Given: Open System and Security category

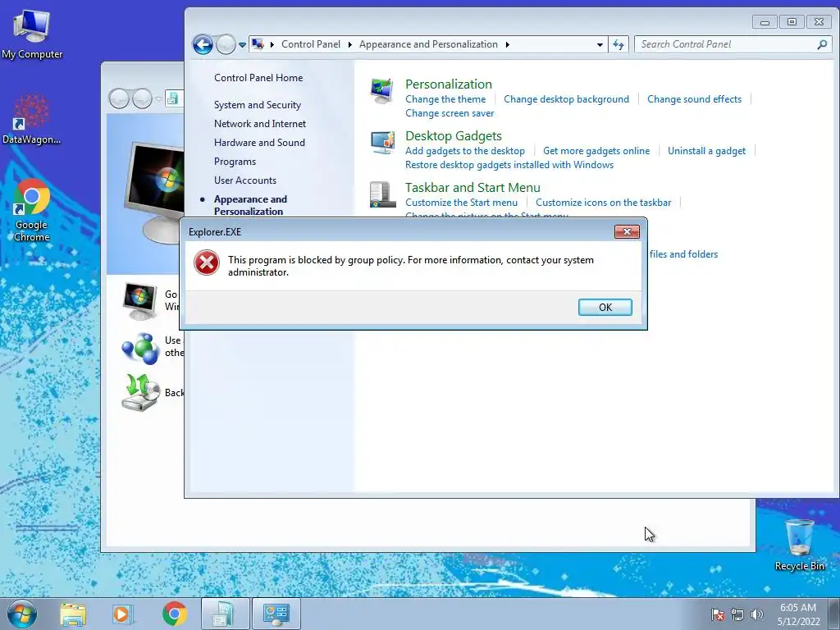Looking at the screenshot, I should click(x=257, y=105).
